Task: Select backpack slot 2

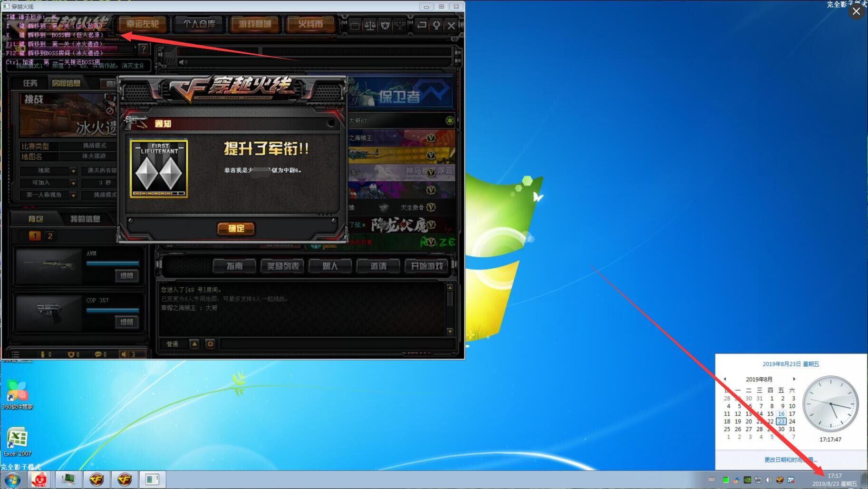Action: 50,236
